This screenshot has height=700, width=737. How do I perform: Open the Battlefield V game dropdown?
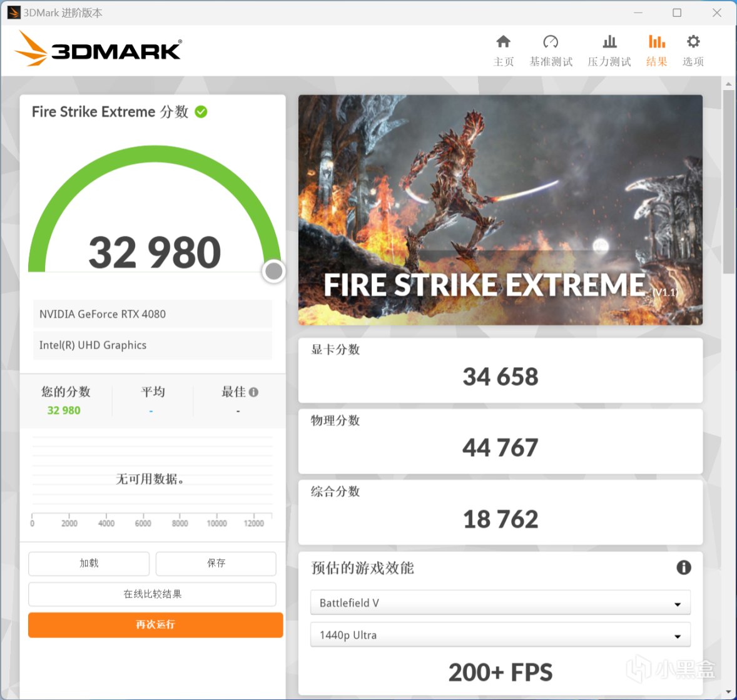click(500, 602)
